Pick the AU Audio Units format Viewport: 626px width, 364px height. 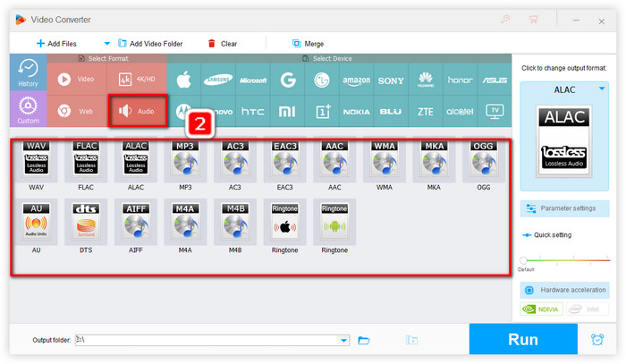pos(37,222)
